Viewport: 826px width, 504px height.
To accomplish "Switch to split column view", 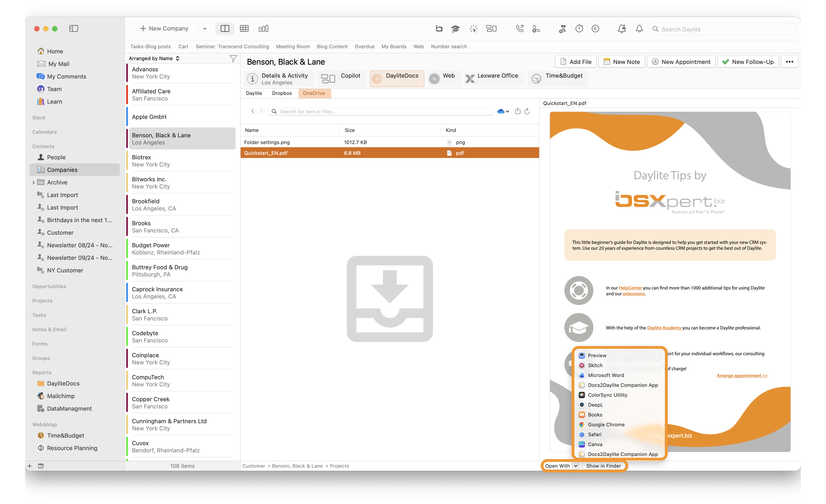I will pyautogui.click(x=225, y=28).
